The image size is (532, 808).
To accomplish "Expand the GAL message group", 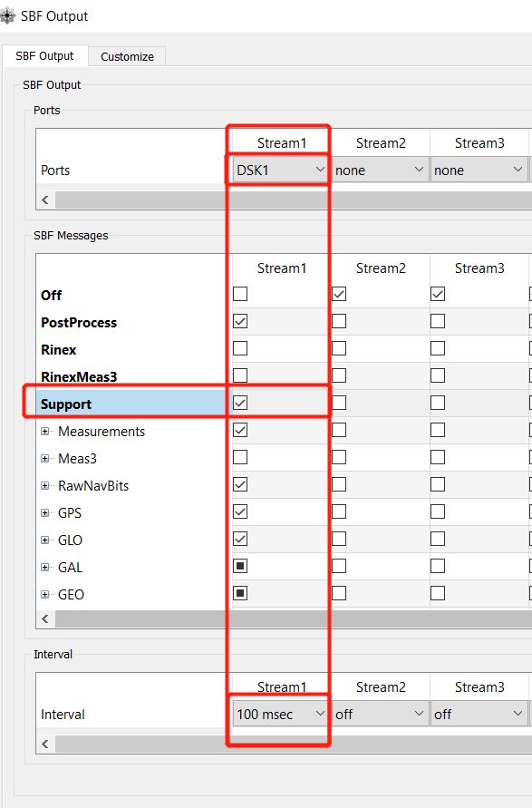I will 45,568.
